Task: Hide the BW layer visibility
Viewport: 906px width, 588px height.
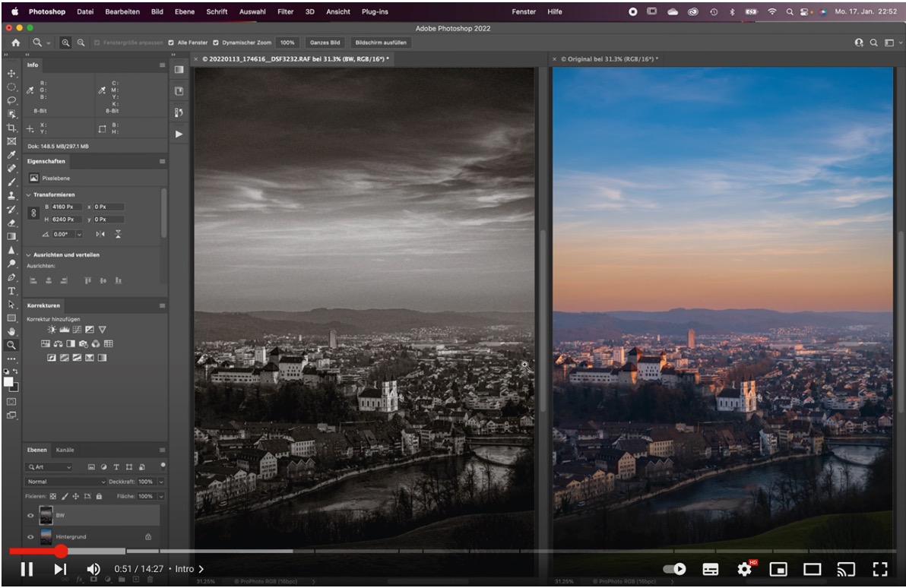Action: click(31, 515)
